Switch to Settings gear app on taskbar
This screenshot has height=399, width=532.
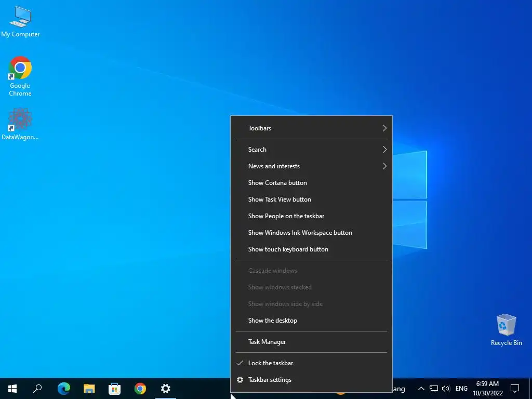[166, 389]
